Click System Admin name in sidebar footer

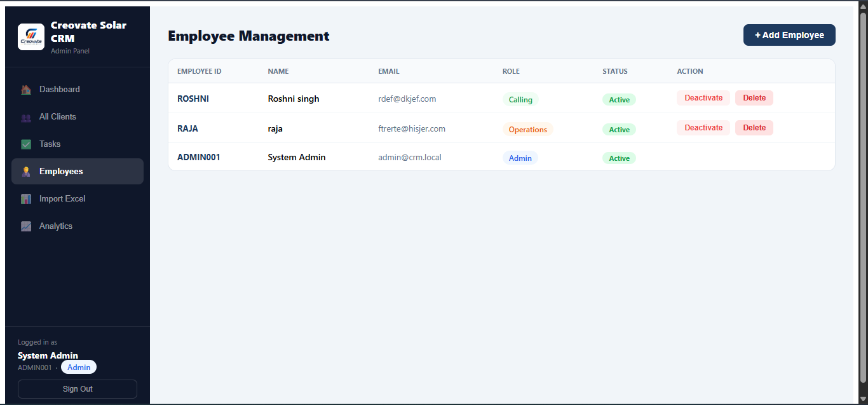48,355
